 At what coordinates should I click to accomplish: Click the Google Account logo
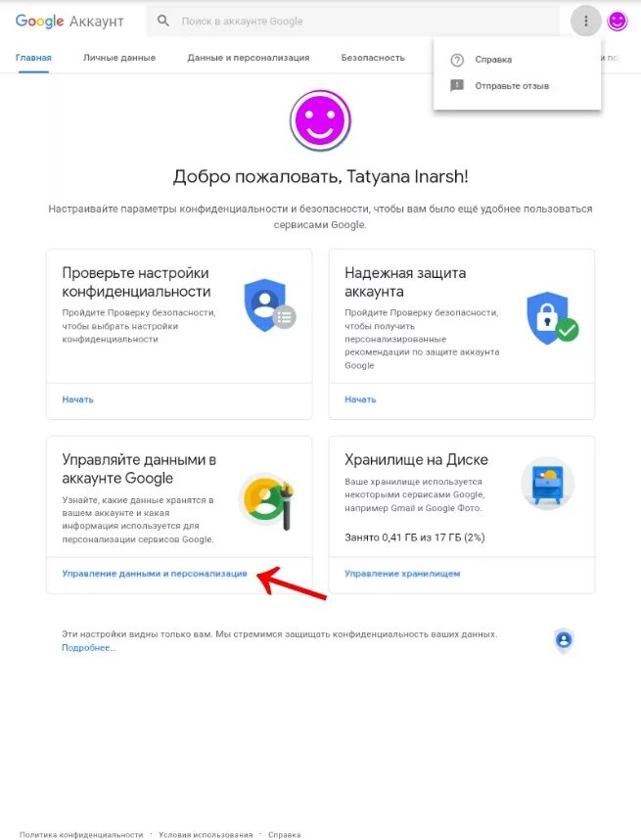click(69, 22)
